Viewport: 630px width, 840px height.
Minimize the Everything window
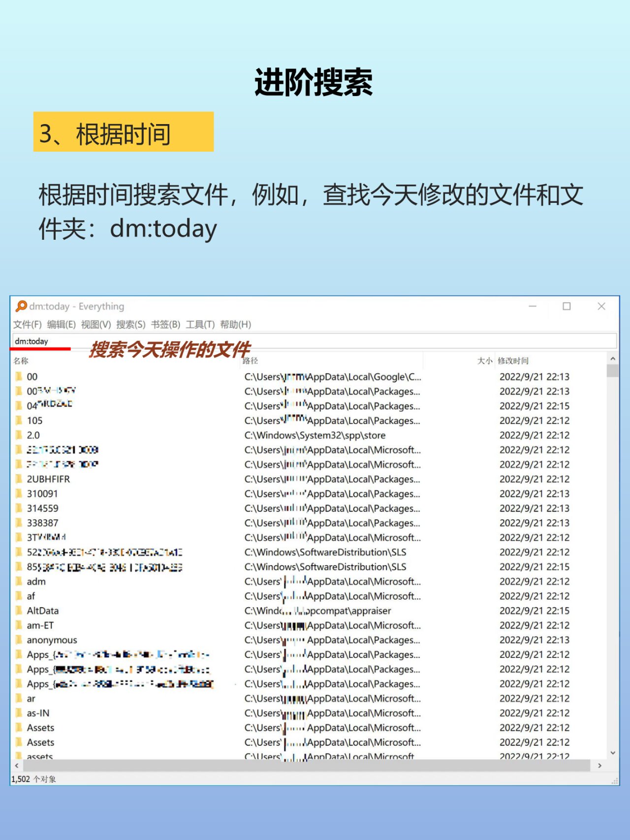pos(533,306)
